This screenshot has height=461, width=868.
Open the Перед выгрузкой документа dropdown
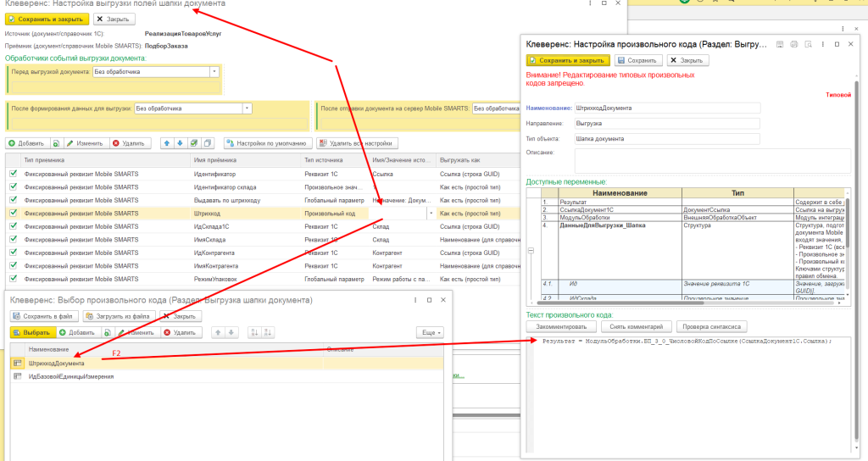214,72
